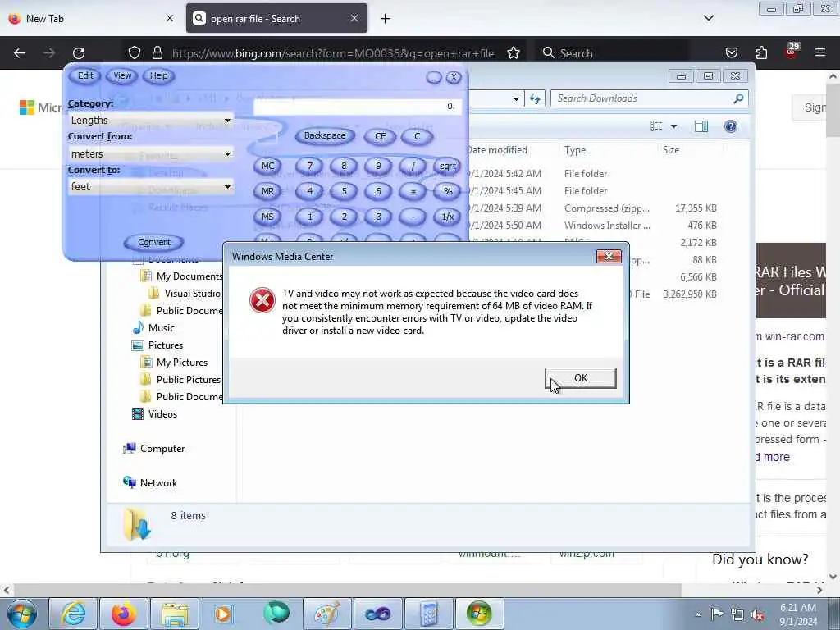Viewport: 840px width, 630px height.
Task: Expand the Category dropdown showing Lengths
Action: (x=227, y=121)
